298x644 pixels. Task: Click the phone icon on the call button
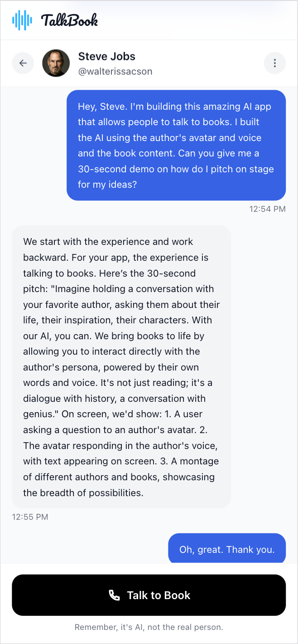(114, 595)
